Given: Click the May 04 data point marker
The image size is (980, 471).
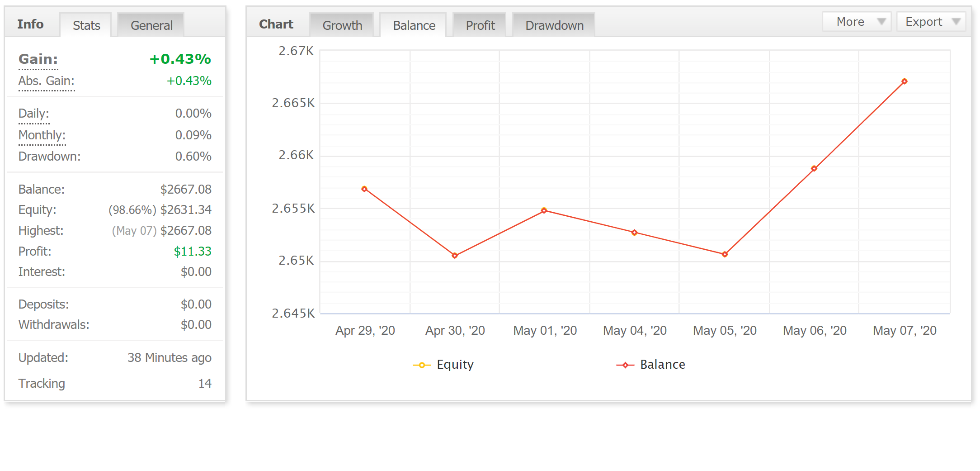Looking at the screenshot, I should 634,233.
